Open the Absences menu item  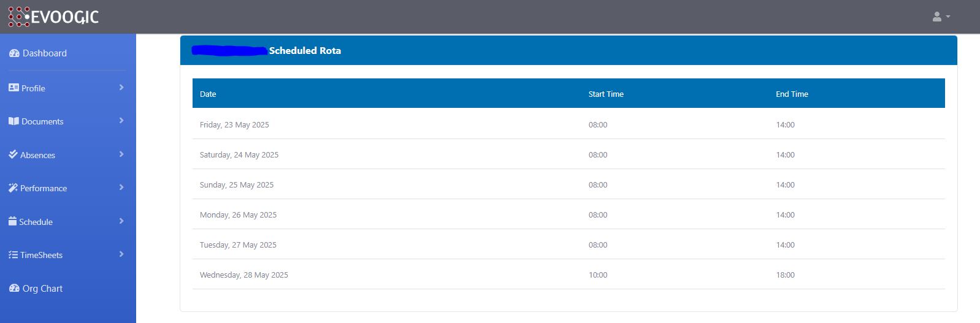[67, 154]
